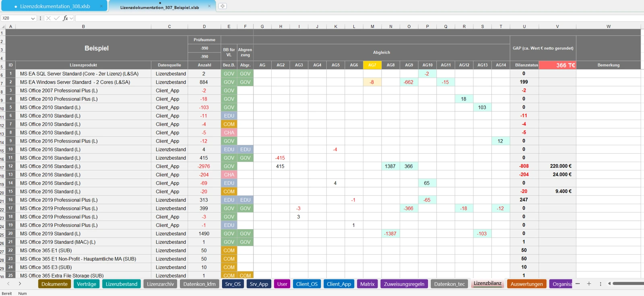Click the 1387 value under AG8
This screenshot has height=296, width=644.
(x=390, y=166)
